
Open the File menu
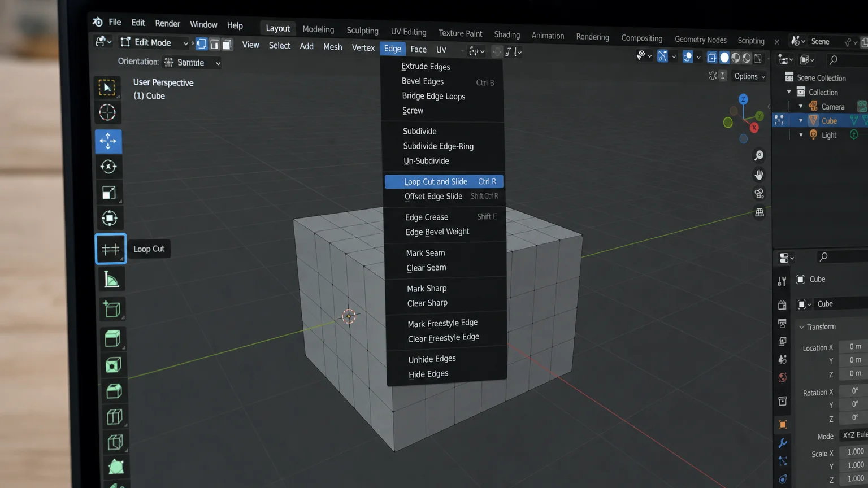(x=115, y=22)
